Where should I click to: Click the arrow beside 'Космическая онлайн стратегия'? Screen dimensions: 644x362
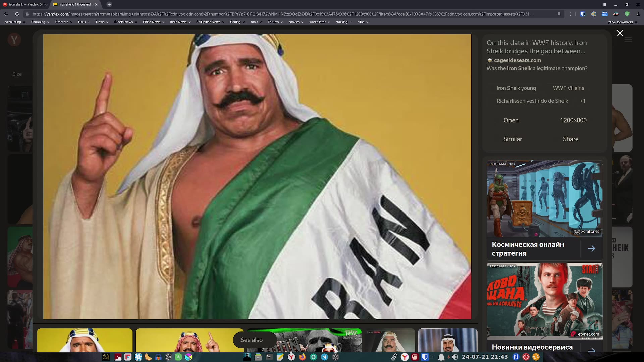(592, 249)
